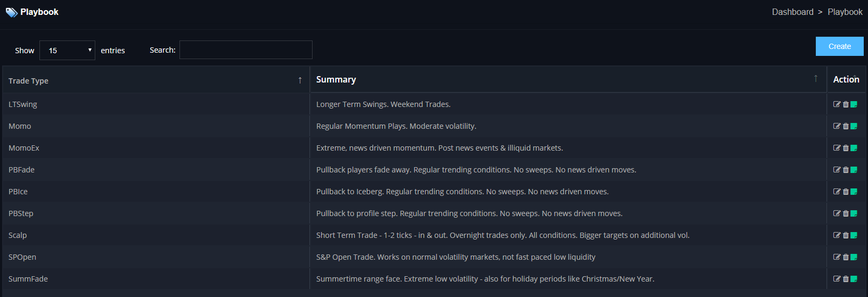Edit the Scalp entry with pencil icon
This screenshot has width=868, height=297.
pyautogui.click(x=837, y=235)
